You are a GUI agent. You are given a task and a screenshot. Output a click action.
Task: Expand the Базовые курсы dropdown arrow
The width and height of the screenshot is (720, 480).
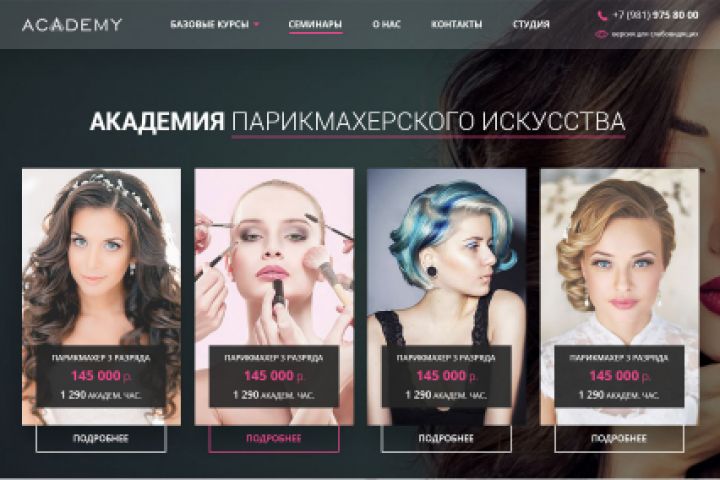[x=257, y=24]
